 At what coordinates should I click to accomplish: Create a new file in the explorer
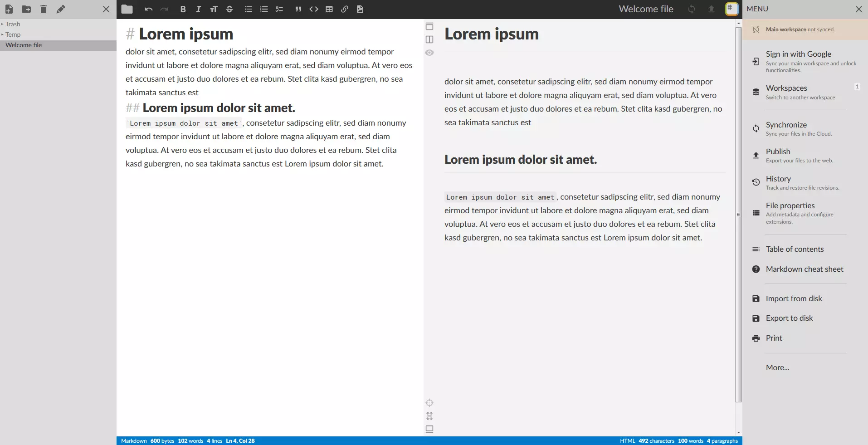[x=9, y=9]
